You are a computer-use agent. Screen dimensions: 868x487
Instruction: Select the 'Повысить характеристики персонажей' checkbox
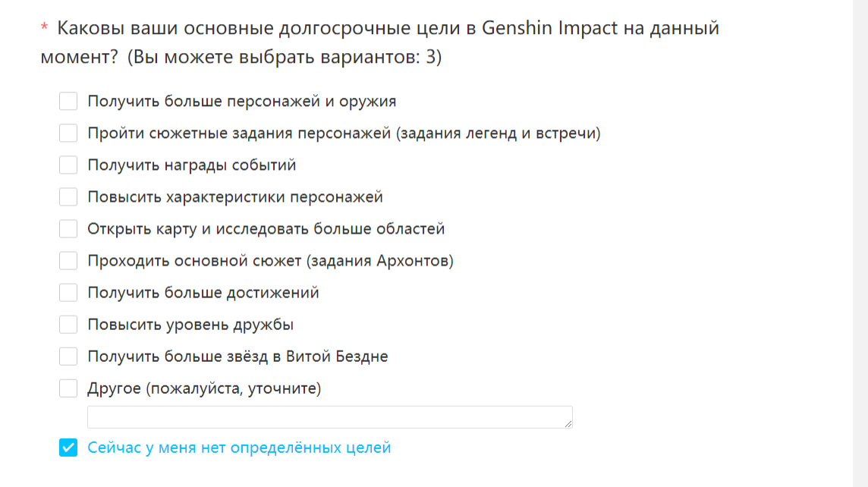68,197
